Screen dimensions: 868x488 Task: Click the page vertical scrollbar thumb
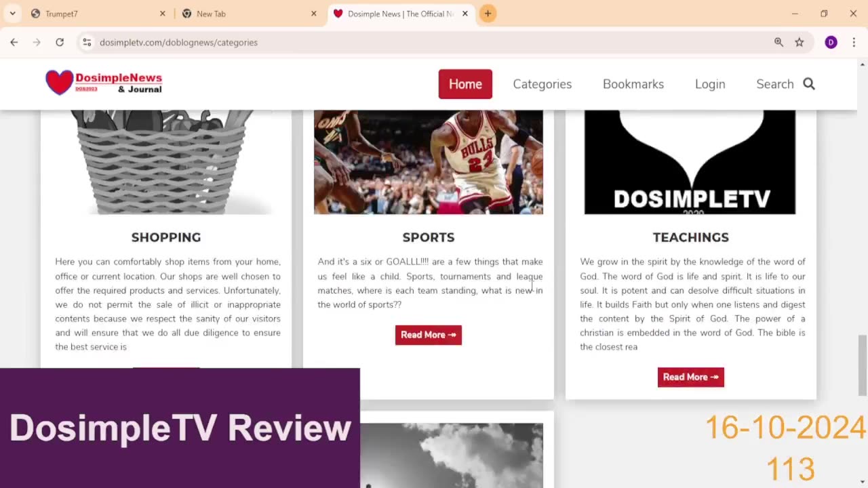click(x=863, y=365)
